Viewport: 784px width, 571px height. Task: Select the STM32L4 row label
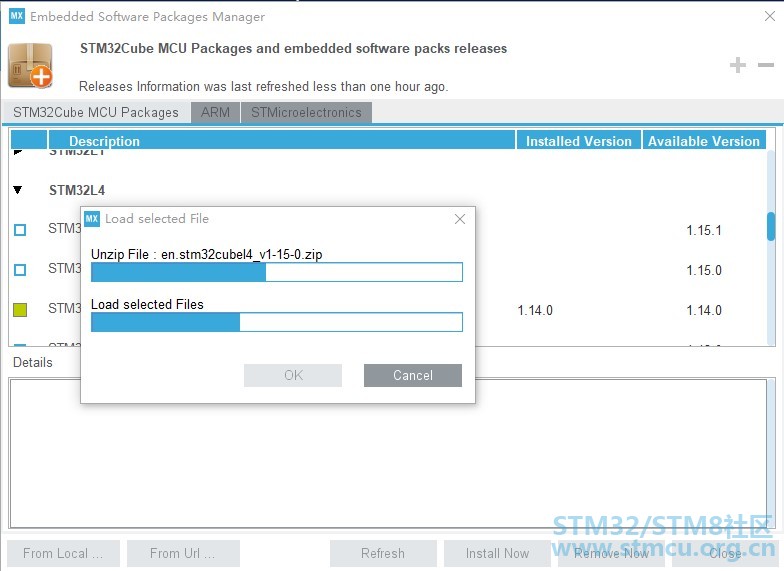coord(77,190)
